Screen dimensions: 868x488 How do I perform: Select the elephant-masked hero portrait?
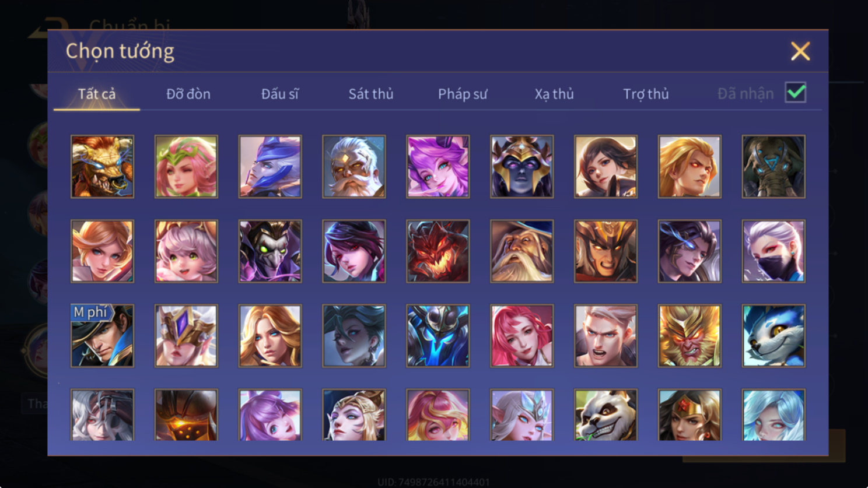click(773, 167)
